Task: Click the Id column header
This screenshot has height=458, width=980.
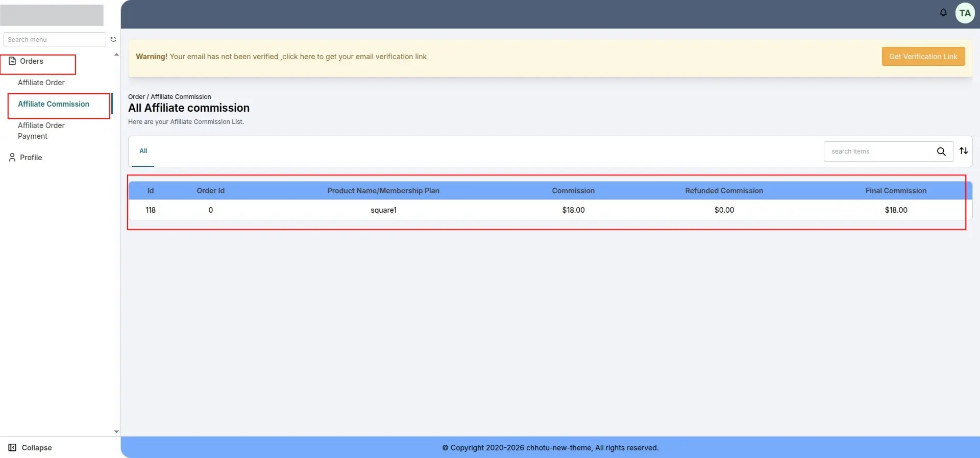Action: (x=151, y=191)
